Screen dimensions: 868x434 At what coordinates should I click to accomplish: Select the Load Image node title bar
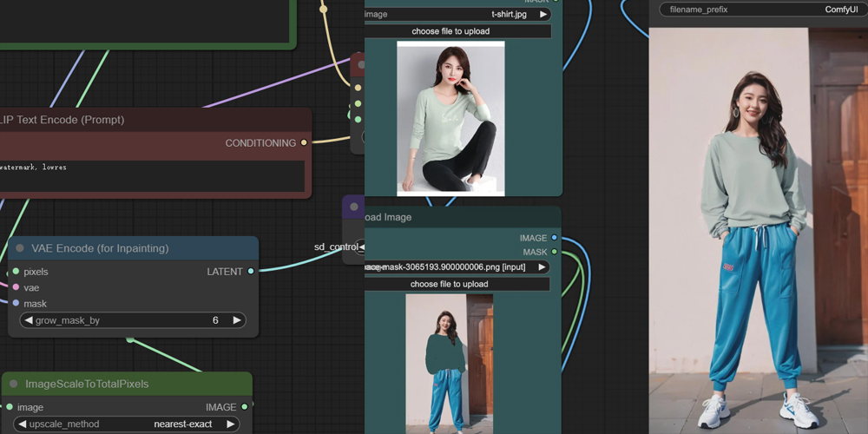point(463,217)
